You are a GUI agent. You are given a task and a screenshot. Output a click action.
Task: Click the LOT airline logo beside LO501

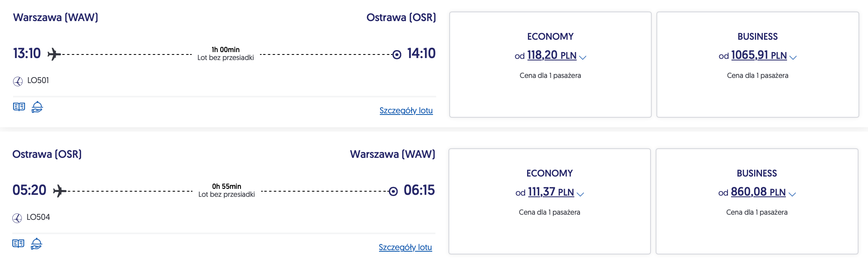click(18, 81)
